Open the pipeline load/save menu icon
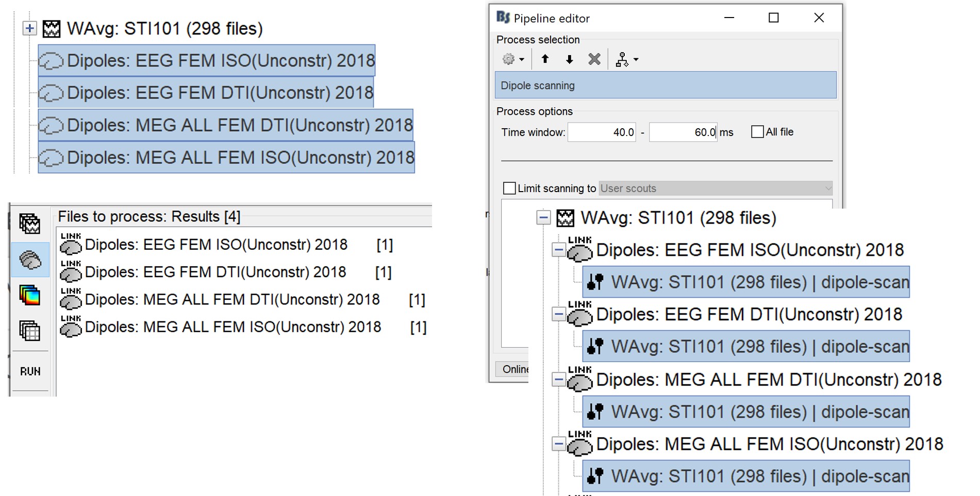Screen dimensions: 980x496 coord(626,59)
